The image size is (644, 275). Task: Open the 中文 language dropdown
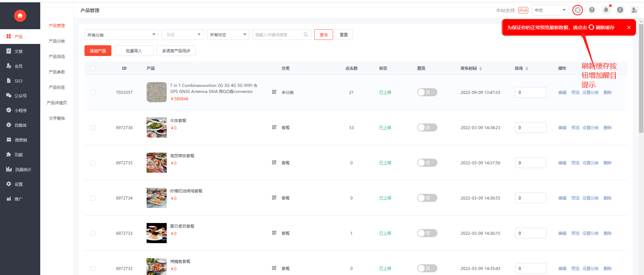point(550,10)
